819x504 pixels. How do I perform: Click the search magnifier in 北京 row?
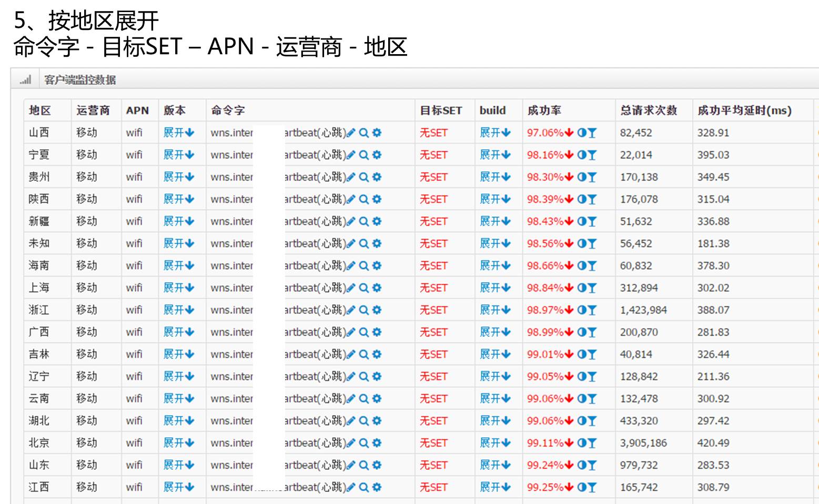click(363, 443)
